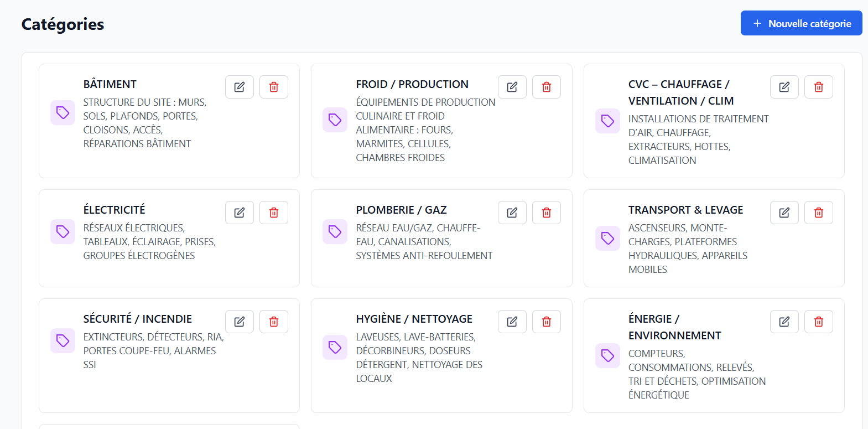Edit the SÉCURITÉ / INCENDIE category
Screen dimensions: 868x429
[240, 322]
